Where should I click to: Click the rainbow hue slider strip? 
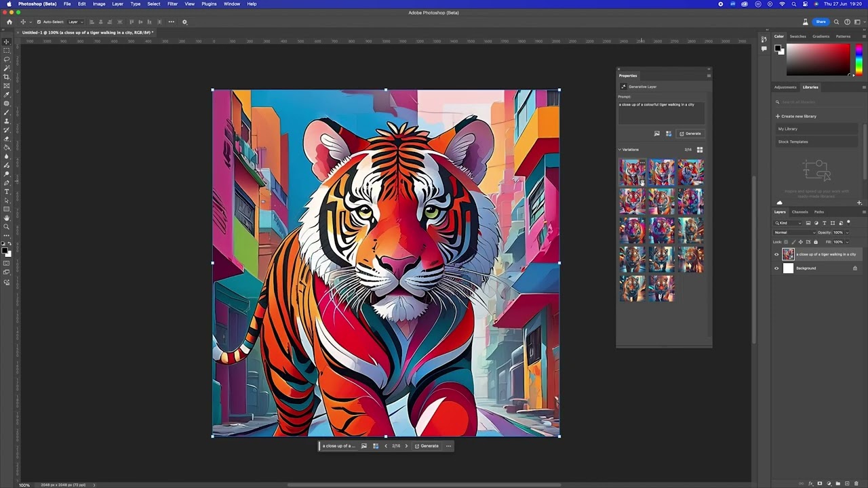[x=858, y=60]
